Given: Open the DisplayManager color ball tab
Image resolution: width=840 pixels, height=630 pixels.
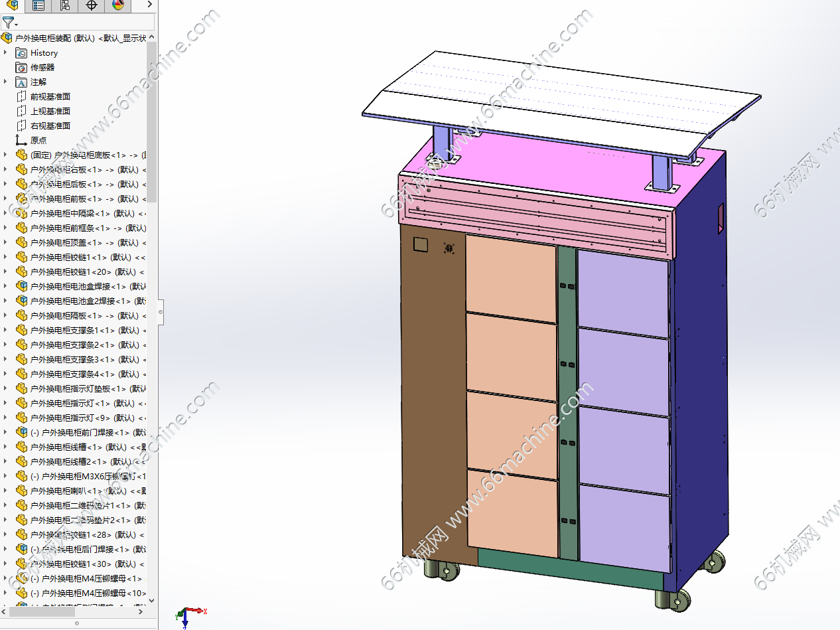Looking at the screenshot, I should click(x=118, y=6).
